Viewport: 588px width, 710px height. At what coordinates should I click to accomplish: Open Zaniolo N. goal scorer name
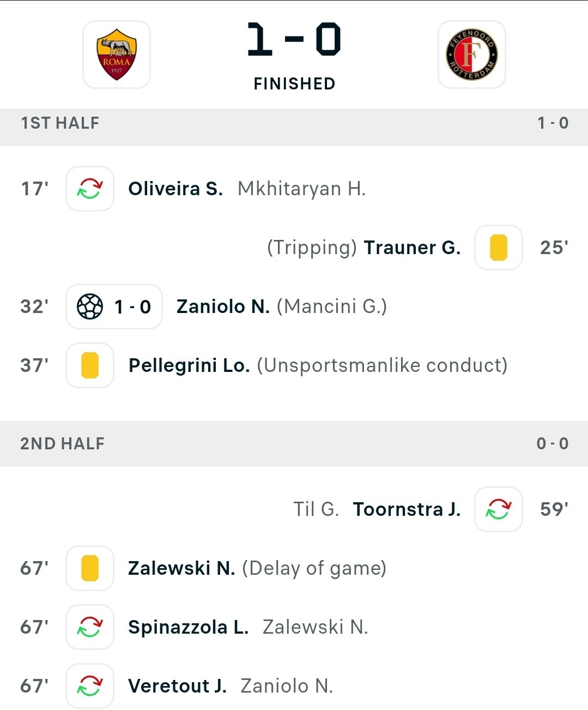(x=223, y=306)
